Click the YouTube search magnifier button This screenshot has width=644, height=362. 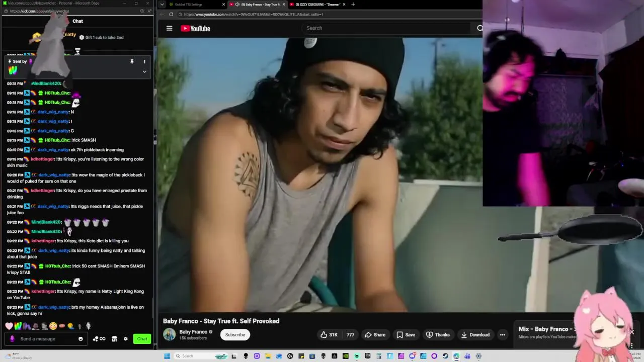479,28
